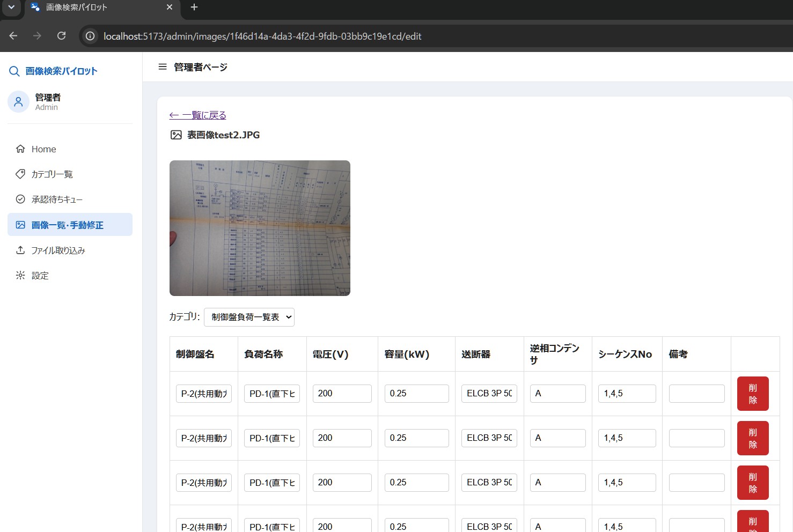Delete the first table row with 削除

click(753, 394)
